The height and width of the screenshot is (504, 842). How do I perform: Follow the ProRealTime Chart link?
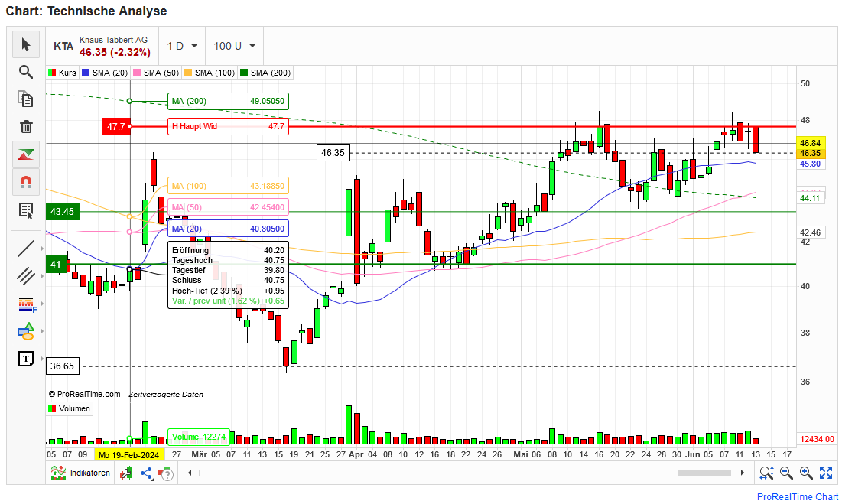(x=797, y=496)
